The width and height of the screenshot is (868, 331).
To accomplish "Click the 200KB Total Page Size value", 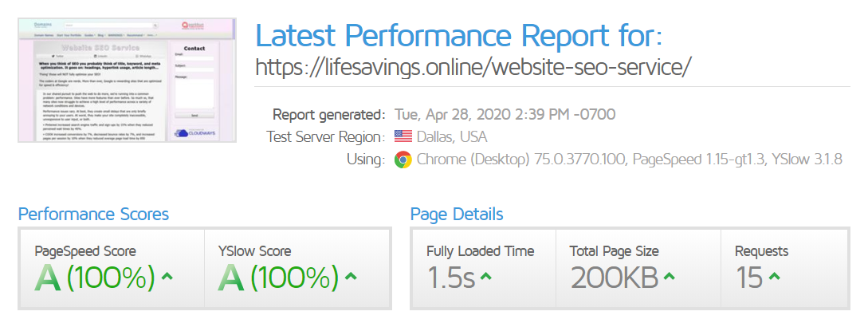I will 615,277.
